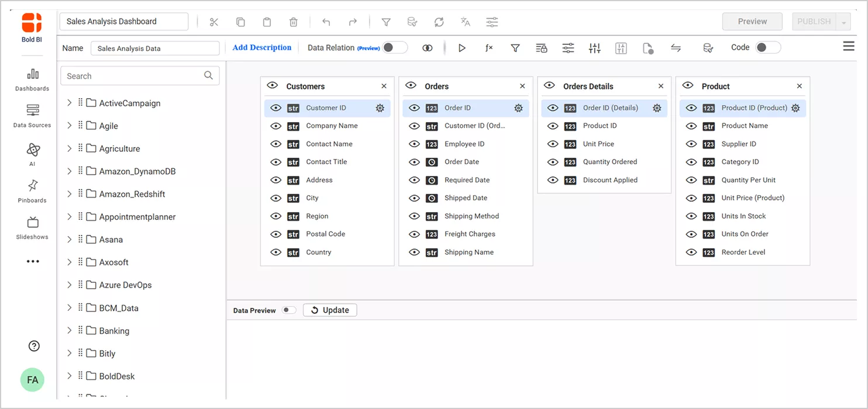This screenshot has height=409, width=868.
Task: Click the refresh icon in top toolbar
Action: [x=439, y=22]
